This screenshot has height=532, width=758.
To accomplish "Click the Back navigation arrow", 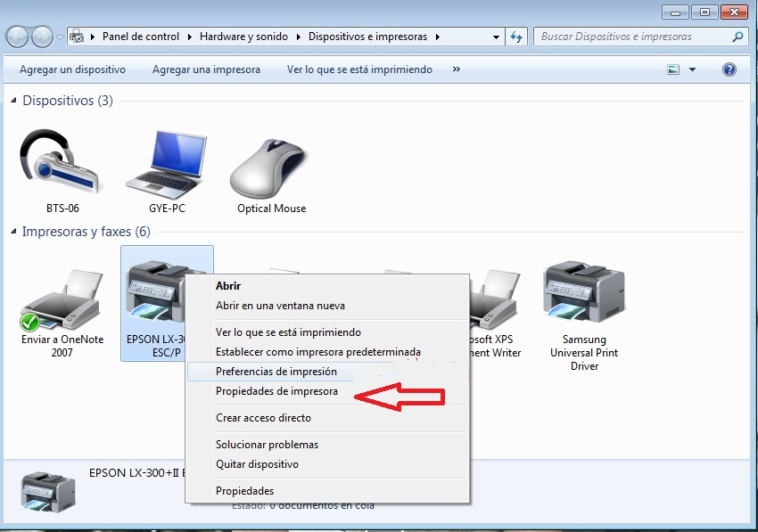I will [18, 37].
